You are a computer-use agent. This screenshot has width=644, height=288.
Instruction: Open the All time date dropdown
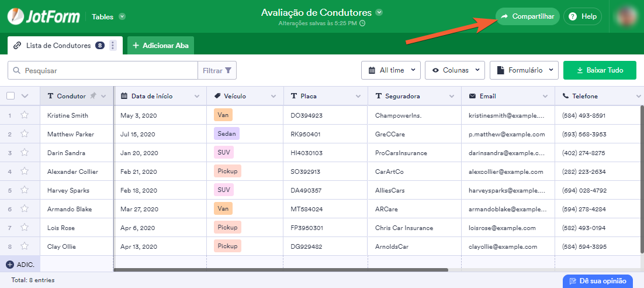tap(390, 70)
